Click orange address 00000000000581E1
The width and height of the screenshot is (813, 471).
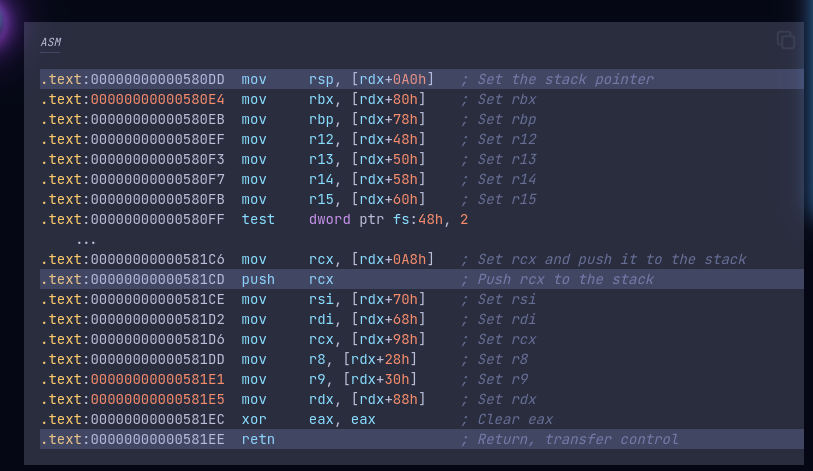pyautogui.click(x=157, y=379)
